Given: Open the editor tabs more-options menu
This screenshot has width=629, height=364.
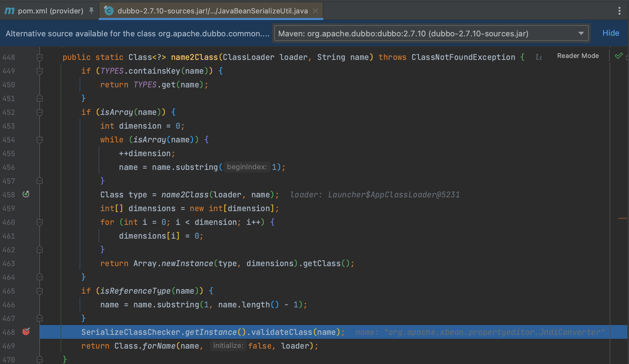Looking at the screenshot, I should [619, 11].
